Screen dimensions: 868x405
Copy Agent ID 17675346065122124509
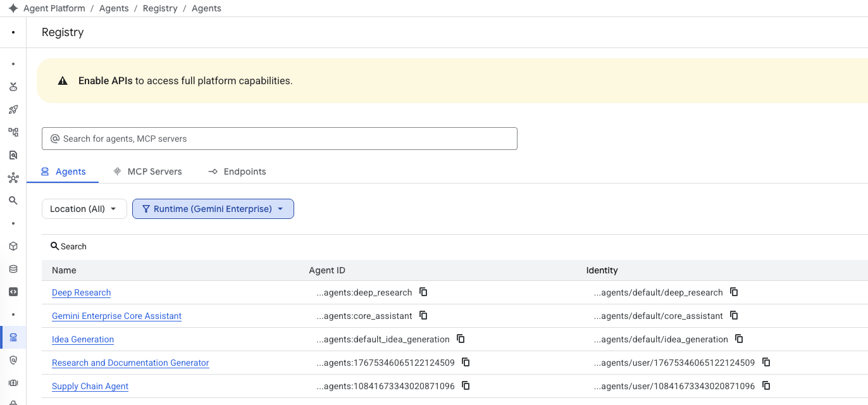(466, 362)
